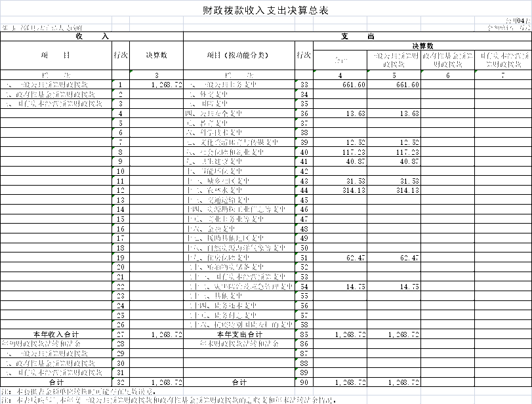532x404 pixels.
Task: Click the 项目(按功能分类) column header
Action: 239,56
